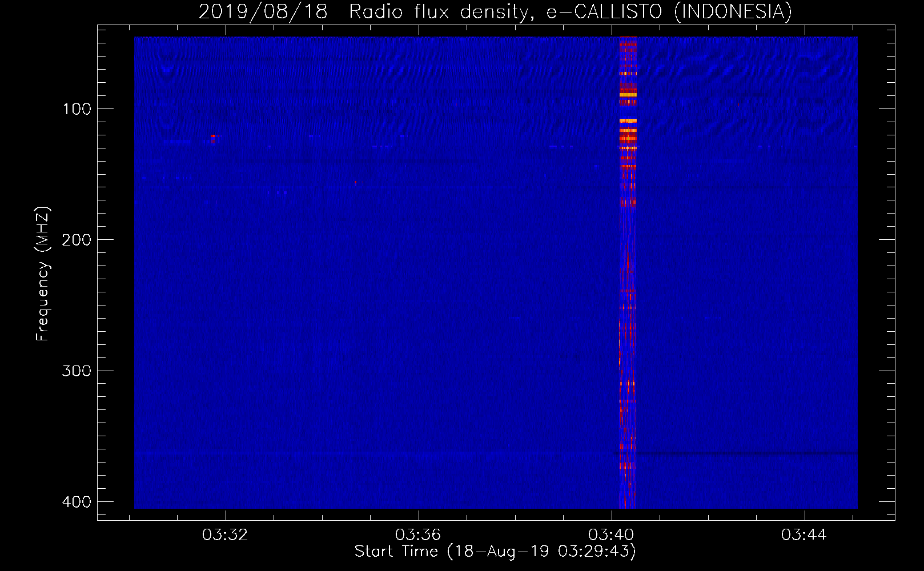Viewport: 924px width, 571px height.
Task: Click the 03:36 time tick label
Action: point(419,534)
